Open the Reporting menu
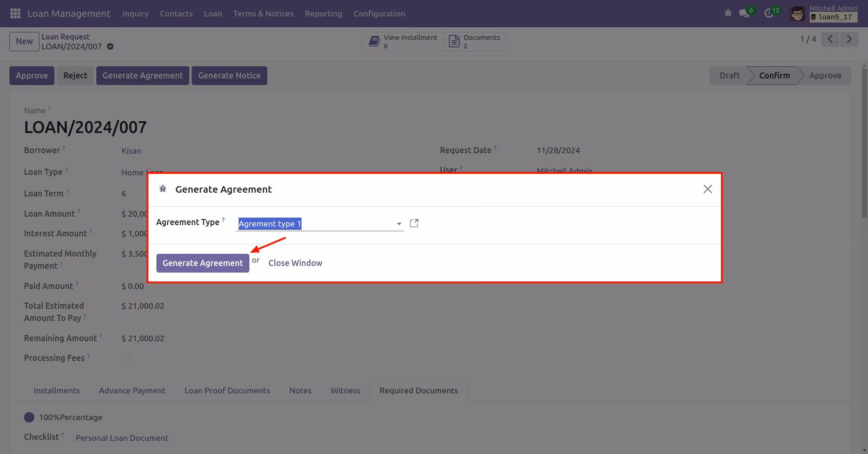868x454 pixels. [x=324, y=14]
